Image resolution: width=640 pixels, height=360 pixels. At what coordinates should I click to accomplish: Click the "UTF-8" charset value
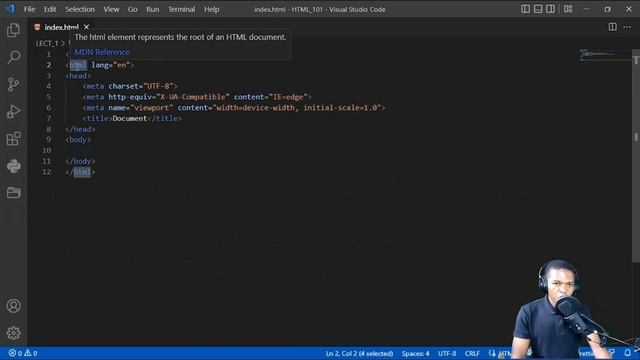click(x=158, y=86)
